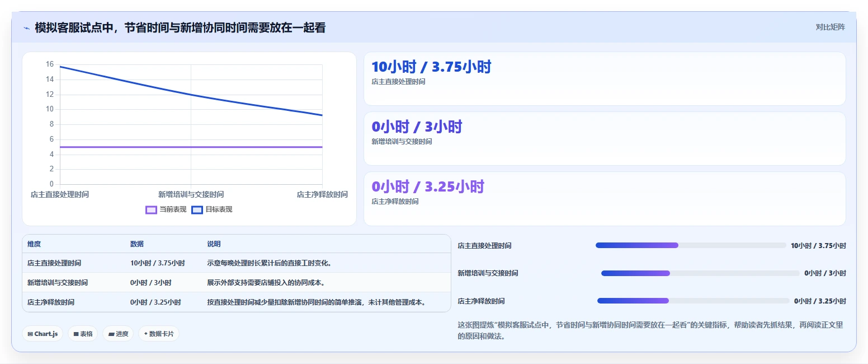Click the blue 目标表现 legend color box
The image size is (868, 364).
click(197, 210)
